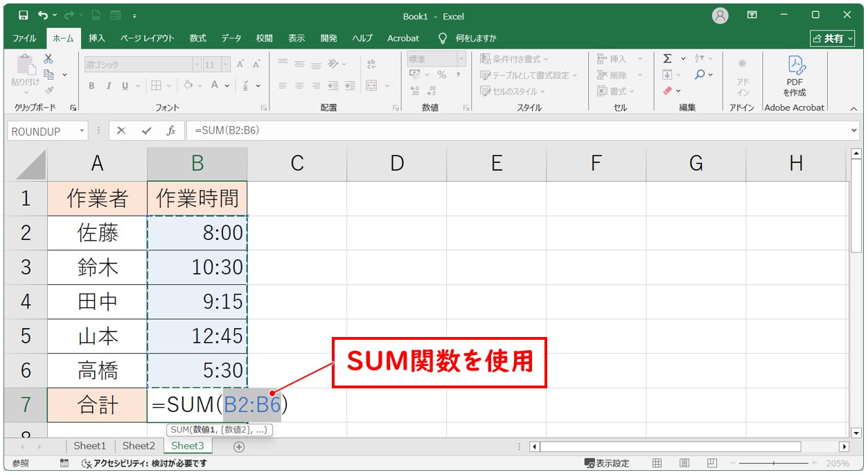
Task: Toggle Center horizontal alignment
Action: (x=299, y=86)
